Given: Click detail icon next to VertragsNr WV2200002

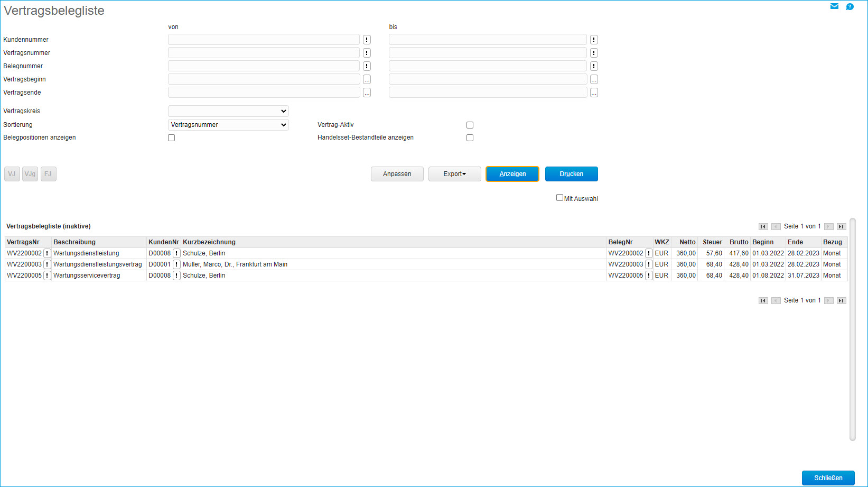Looking at the screenshot, I should [x=47, y=253].
